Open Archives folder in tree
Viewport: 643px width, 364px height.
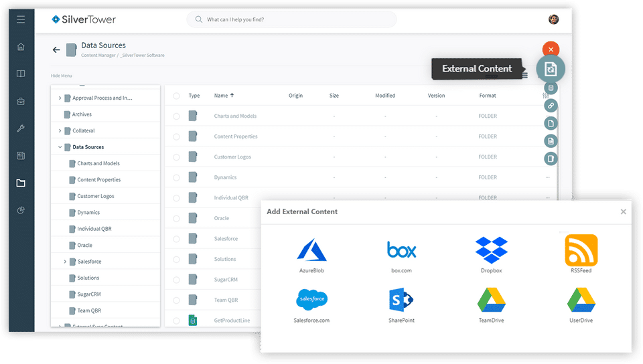pos(82,114)
